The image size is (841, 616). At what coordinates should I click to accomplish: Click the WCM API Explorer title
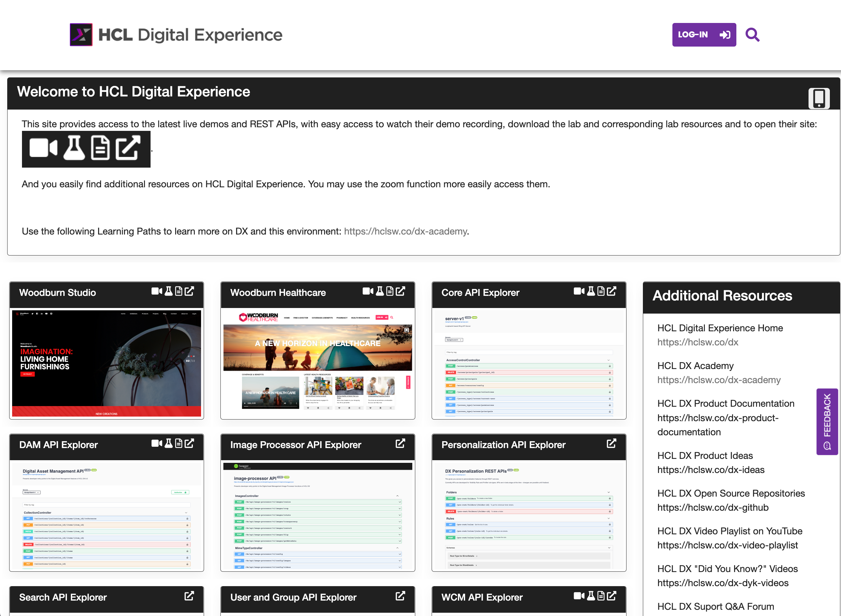482,597
